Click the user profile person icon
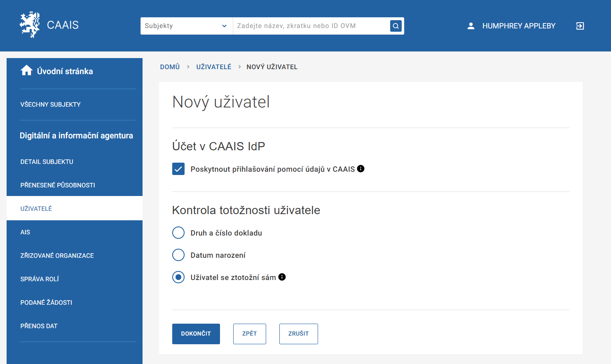This screenshot has height=364, width=611. click(x=471, y=26)
